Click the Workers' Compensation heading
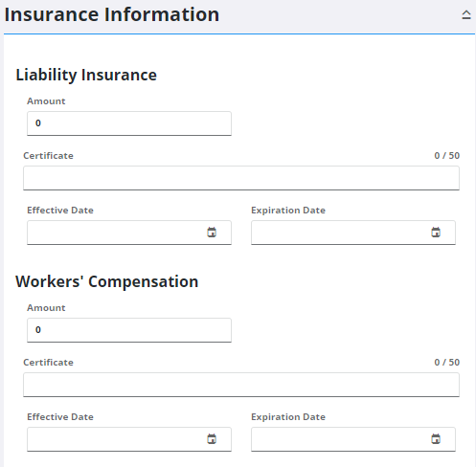 (107, 281)
